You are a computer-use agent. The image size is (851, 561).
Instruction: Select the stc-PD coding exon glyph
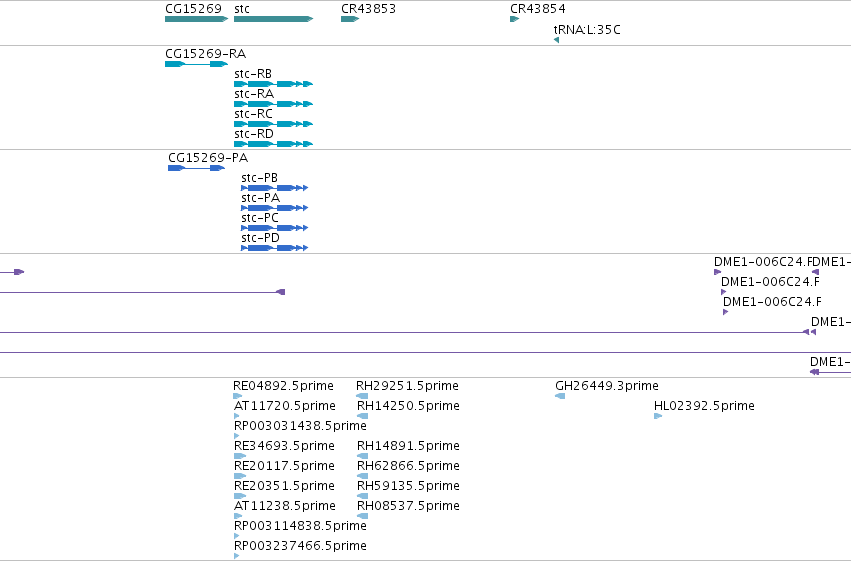tap(275, 248)
